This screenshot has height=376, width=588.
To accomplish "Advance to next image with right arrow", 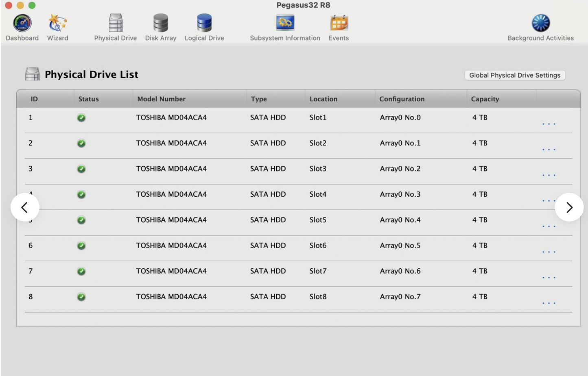I will coord(569,207).
